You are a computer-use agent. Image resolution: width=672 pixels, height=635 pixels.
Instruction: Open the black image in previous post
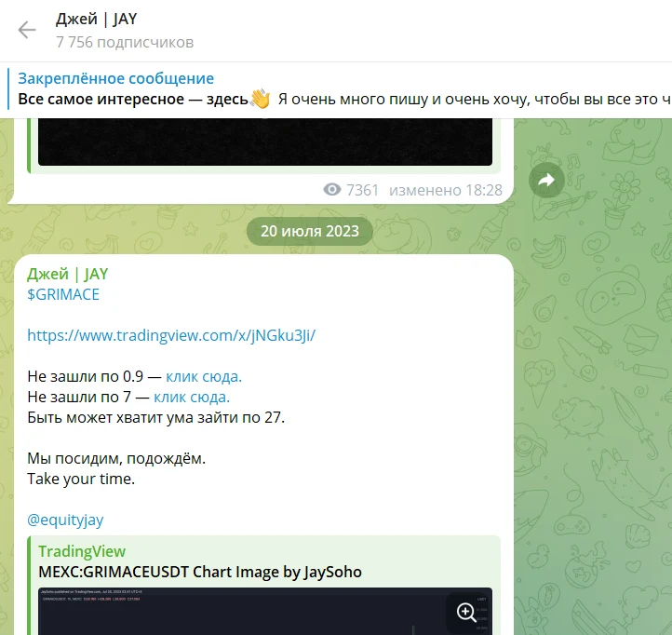pyautogui.click(x=265, y=142)
